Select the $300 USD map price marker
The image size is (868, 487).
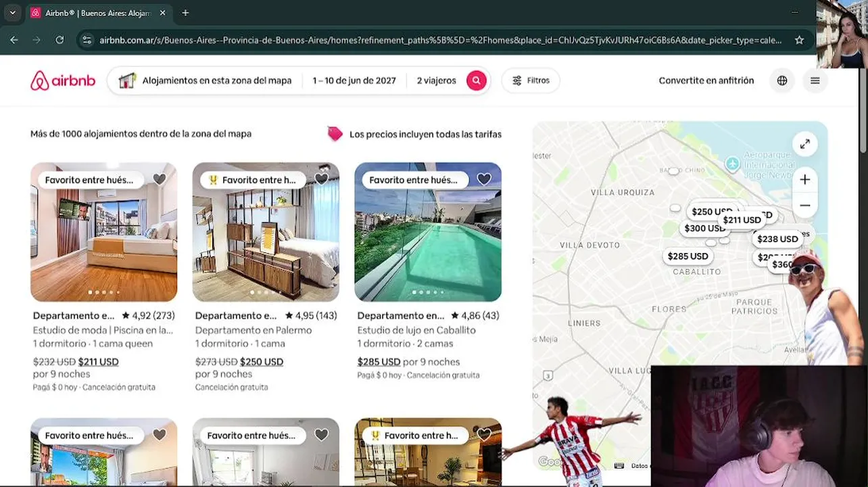tap(704, 229)
